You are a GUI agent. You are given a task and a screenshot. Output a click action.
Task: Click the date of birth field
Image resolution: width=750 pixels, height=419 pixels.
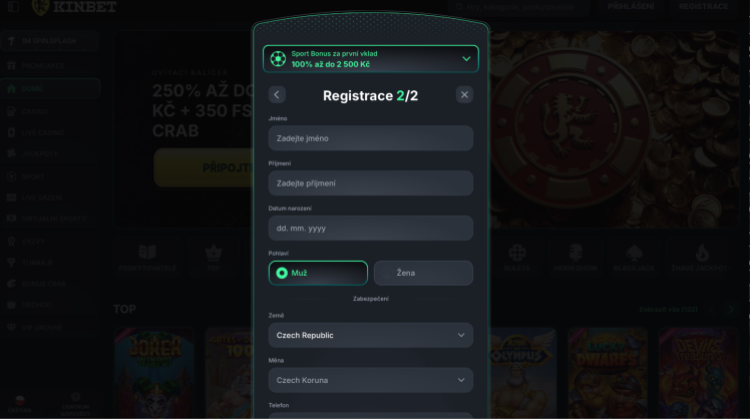click(x=371, y=228)
